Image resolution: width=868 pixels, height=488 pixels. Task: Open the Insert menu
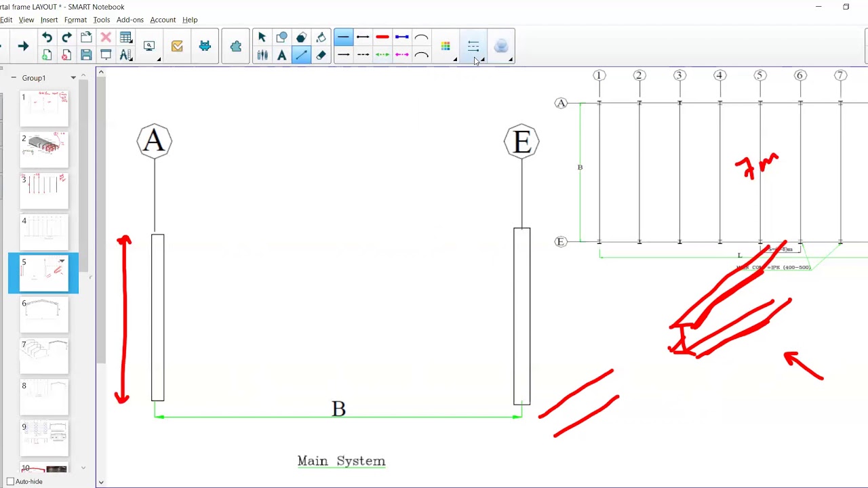point(49,20)
